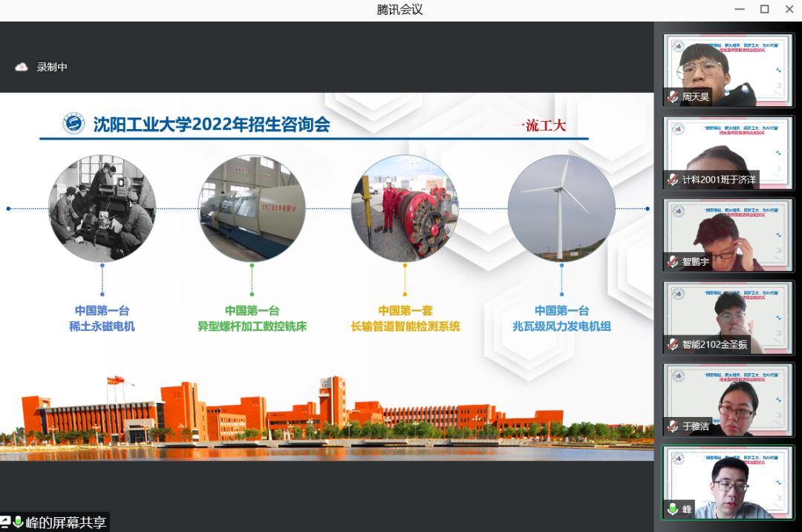The height and width of the screenshot is (532, 802).
Task: Click the cloud recording icon
Action: pyautogui.click(x=21, y=67)
